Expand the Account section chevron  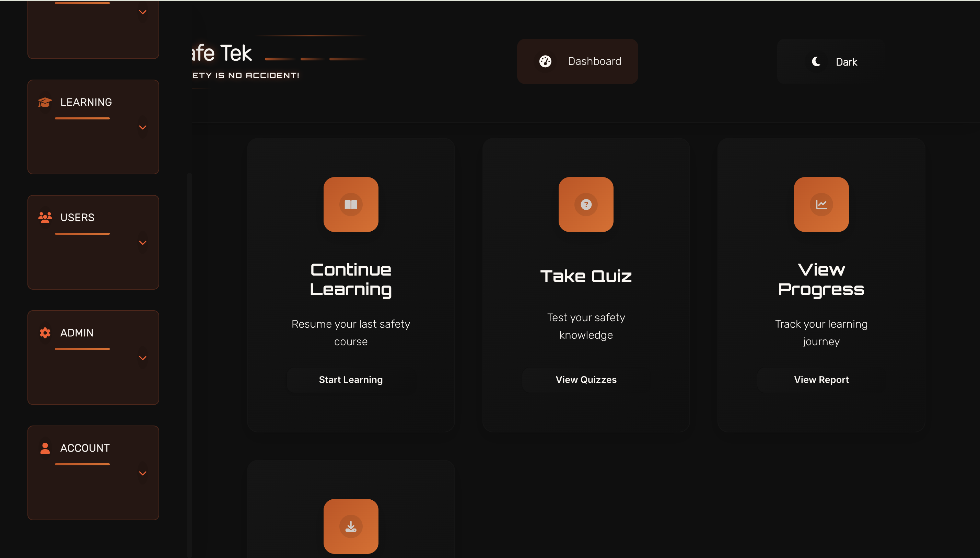point(143,473)
